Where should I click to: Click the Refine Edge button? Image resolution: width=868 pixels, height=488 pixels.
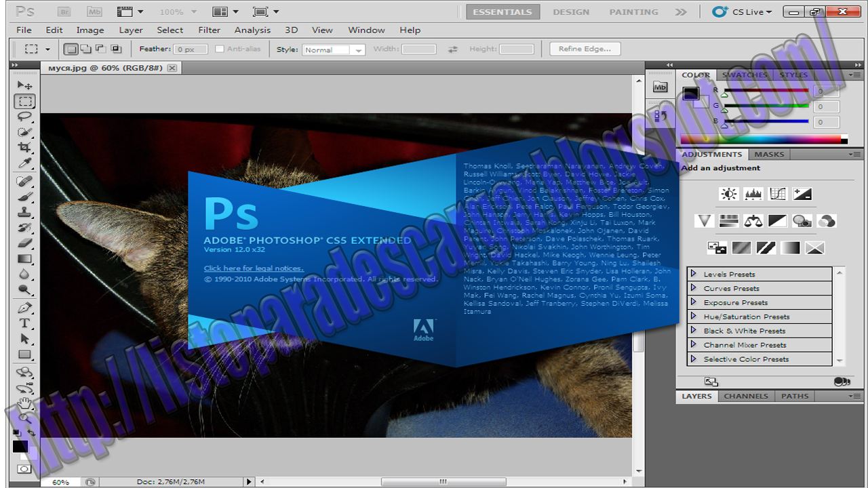coord(585,49)
